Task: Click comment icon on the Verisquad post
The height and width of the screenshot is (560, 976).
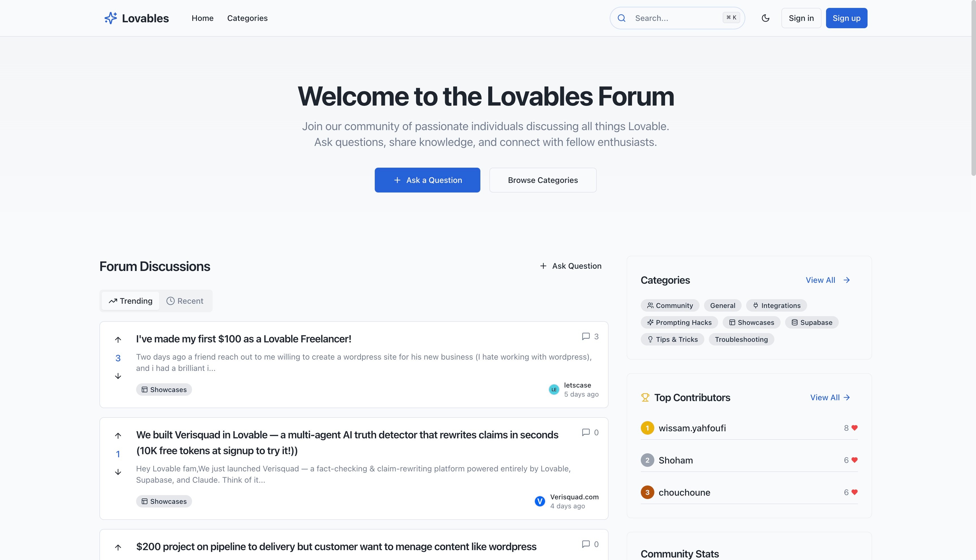Action: 585,432
